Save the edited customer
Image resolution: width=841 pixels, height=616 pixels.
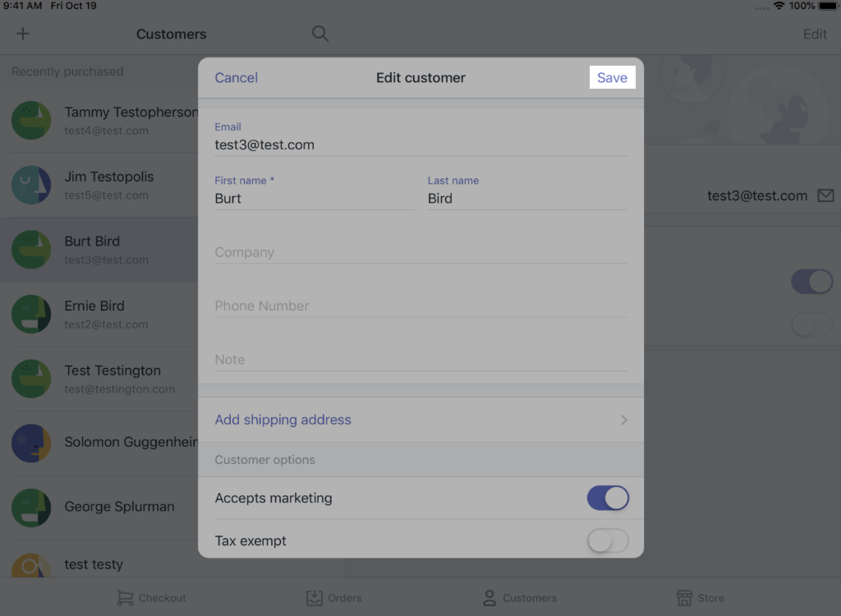pyautogui.click(x=612, y=77)
